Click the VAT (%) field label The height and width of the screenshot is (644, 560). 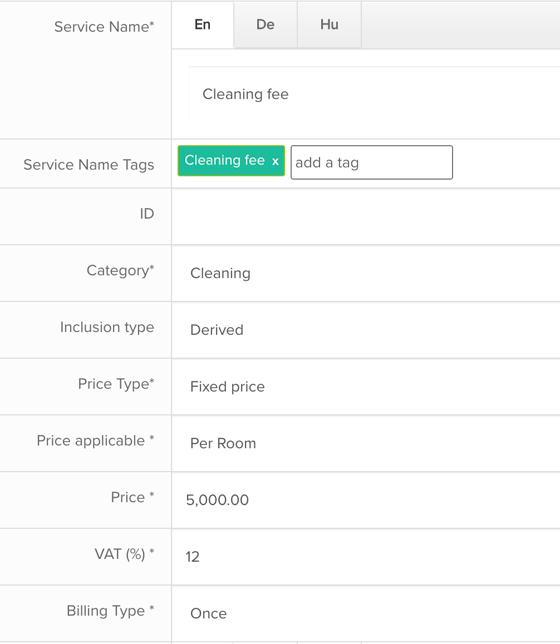(x=124, y=554)
